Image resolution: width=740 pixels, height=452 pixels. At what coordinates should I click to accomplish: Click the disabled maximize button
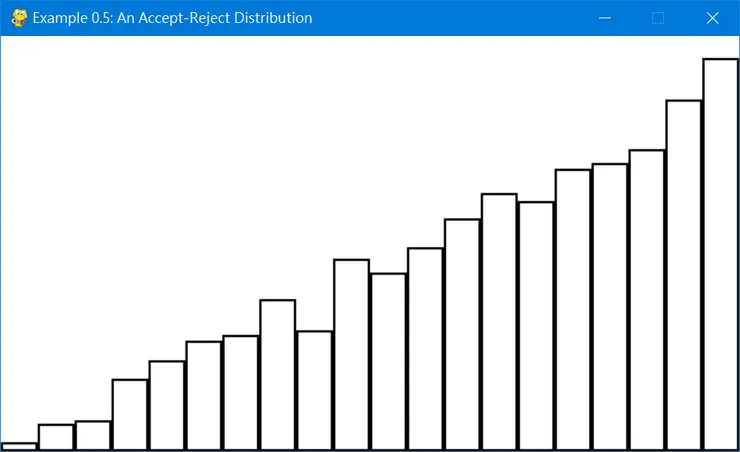click(x=658, y=18)
